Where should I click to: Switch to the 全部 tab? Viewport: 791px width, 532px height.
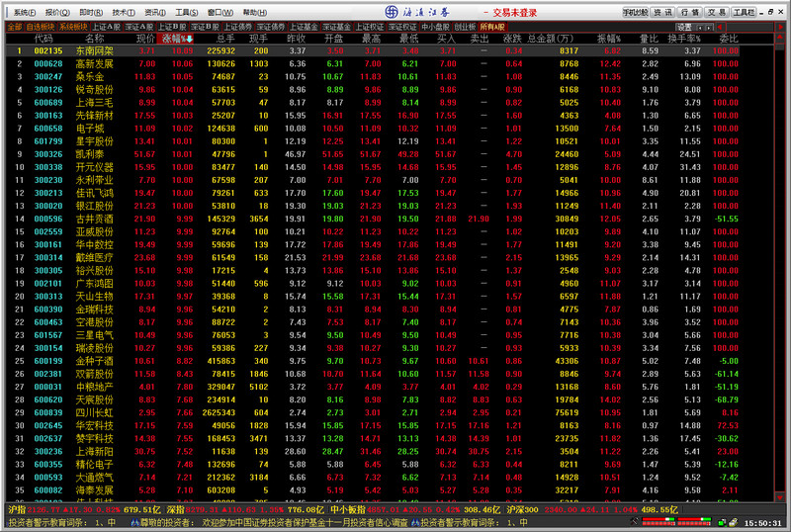click(x=15, y=27)
